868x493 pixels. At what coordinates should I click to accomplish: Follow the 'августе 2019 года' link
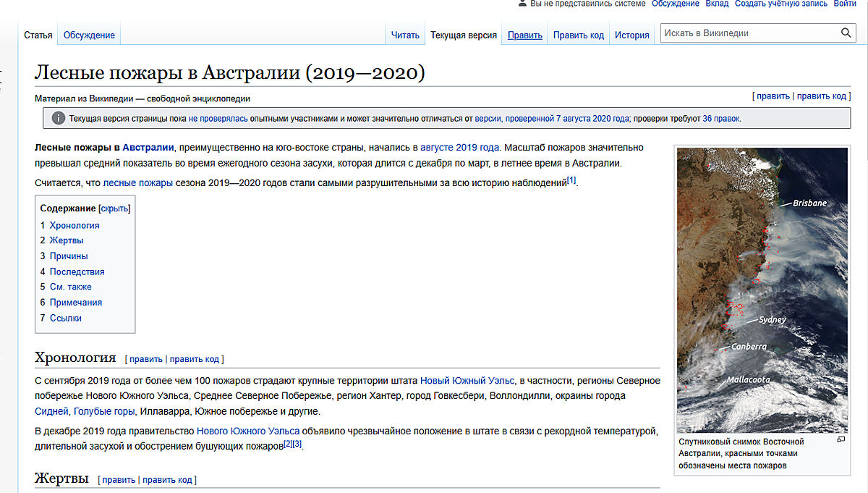click(x=460, y=148)
